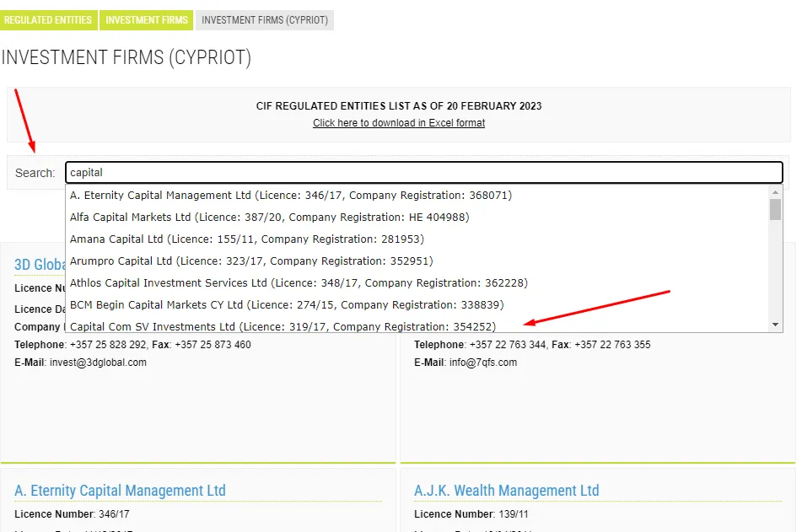Click the invest@3dglobal.com email text
Viewport: 802px width, 532px height.
click(x=98, y=363)
